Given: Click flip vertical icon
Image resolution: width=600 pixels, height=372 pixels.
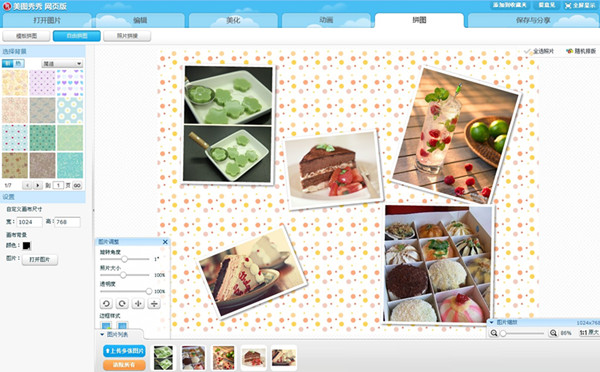Looking at the screenshot, I should pyautogui.click(x=154, y=303).
